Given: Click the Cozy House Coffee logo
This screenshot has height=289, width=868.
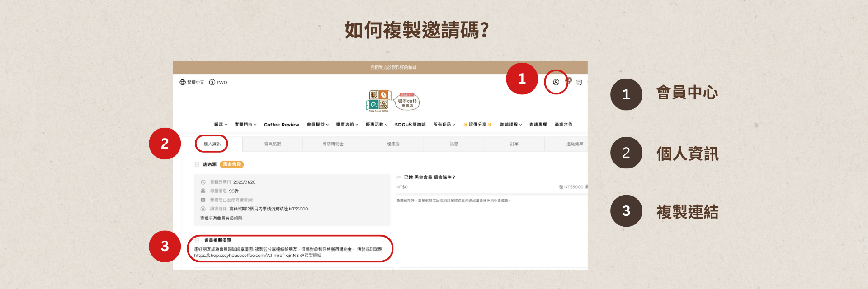Looking at the screenshot, I should pos(378,101).
